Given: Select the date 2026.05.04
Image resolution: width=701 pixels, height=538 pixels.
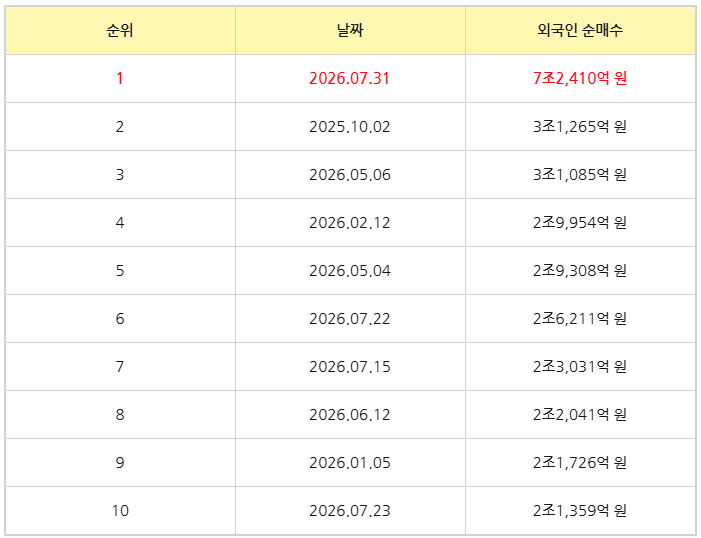Looking at the screenshot, I should [350, 271].
